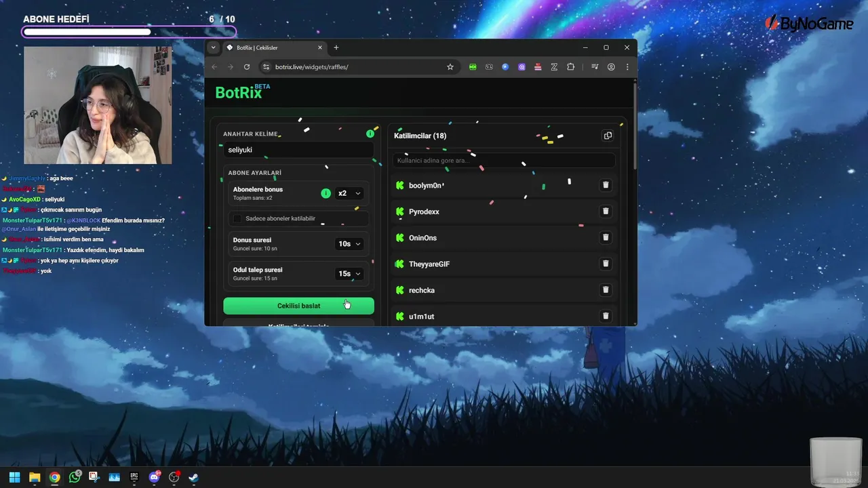Click chat message from AvoCagoXD

click(x=33, y=199)
